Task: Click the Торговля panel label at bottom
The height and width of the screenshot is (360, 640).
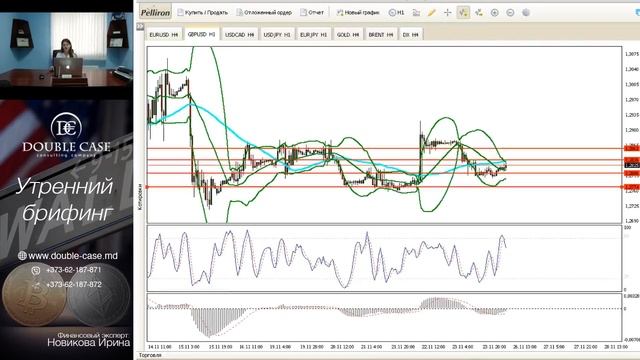Action: point(150,355)
